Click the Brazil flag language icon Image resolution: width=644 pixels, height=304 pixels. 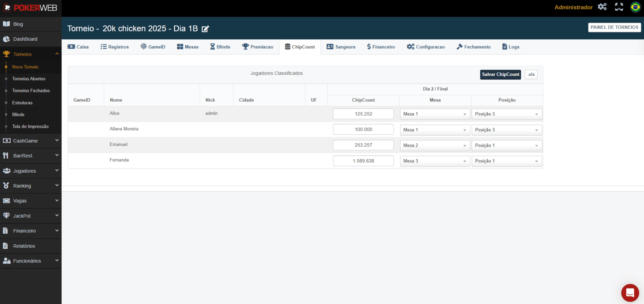[x=635, y=7]
